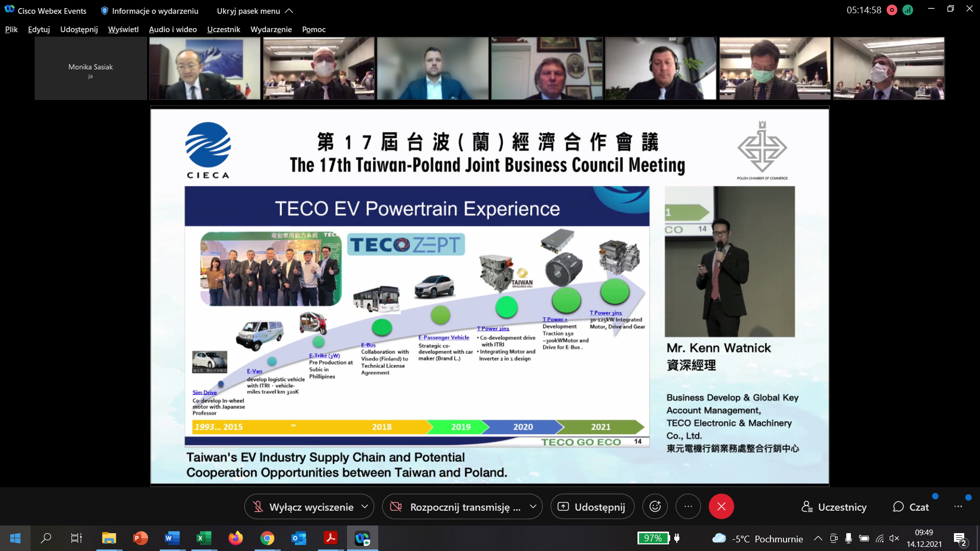Click the reactions smiley icon

click(x=655, y=507)
